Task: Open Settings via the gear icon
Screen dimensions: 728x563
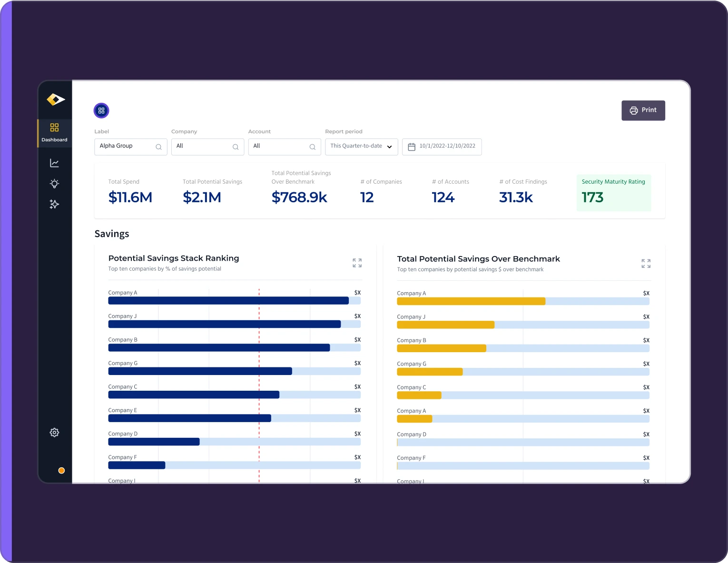Action: tap(54, 432)
